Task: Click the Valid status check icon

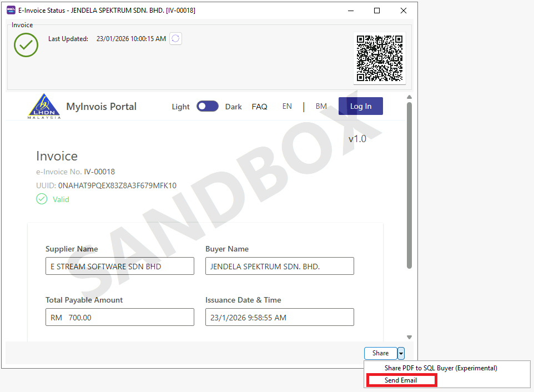Action: pos(42,199)
